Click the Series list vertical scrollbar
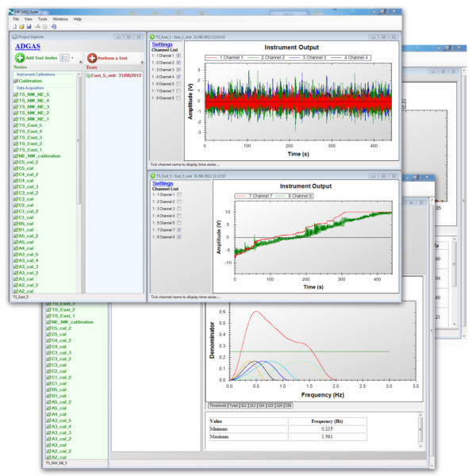This screenshot has width=476, height=476. pos(79,159)
